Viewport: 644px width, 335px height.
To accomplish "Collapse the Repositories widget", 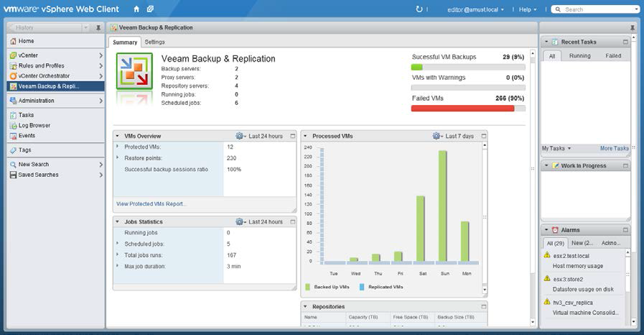I will [305, 307].
